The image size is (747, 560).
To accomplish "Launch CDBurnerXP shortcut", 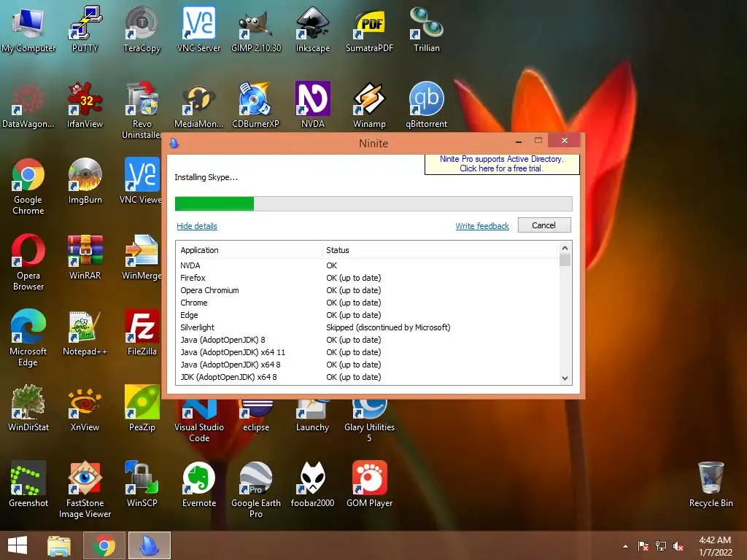I will (256, 105).
